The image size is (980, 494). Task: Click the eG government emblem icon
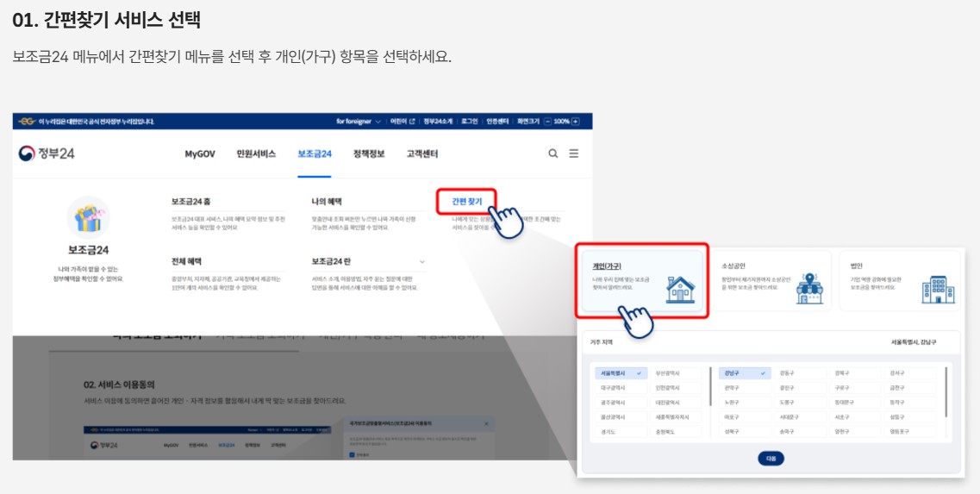click(27, 122)
